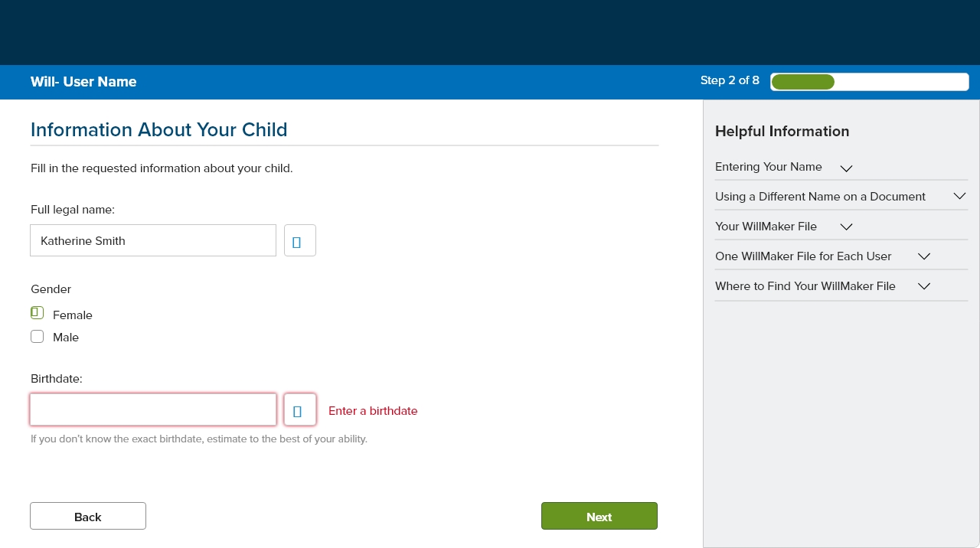980x548 pixels.
Task: Focus the Full legal name text field
Action: (x=153, y=240)
